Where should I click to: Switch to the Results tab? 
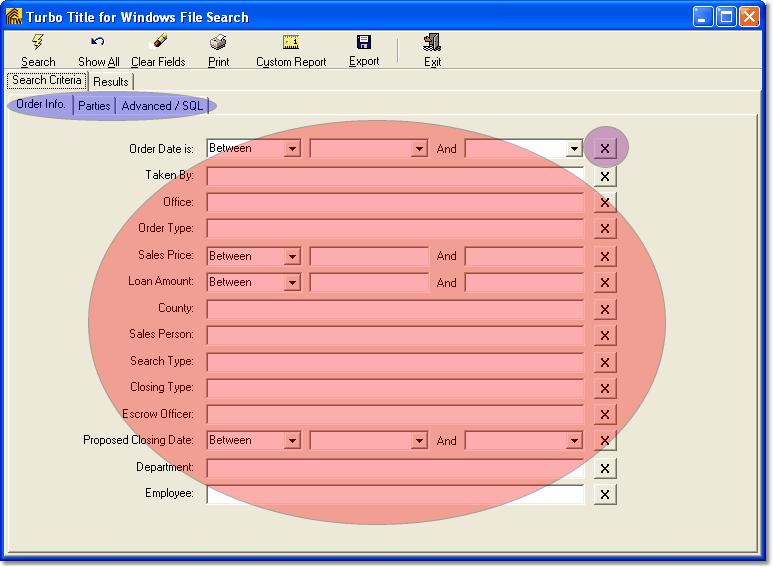[x=111, y=82]
